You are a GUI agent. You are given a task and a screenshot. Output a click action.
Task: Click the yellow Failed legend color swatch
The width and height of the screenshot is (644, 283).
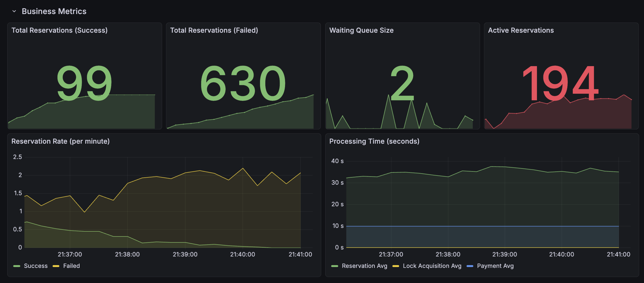56,266
